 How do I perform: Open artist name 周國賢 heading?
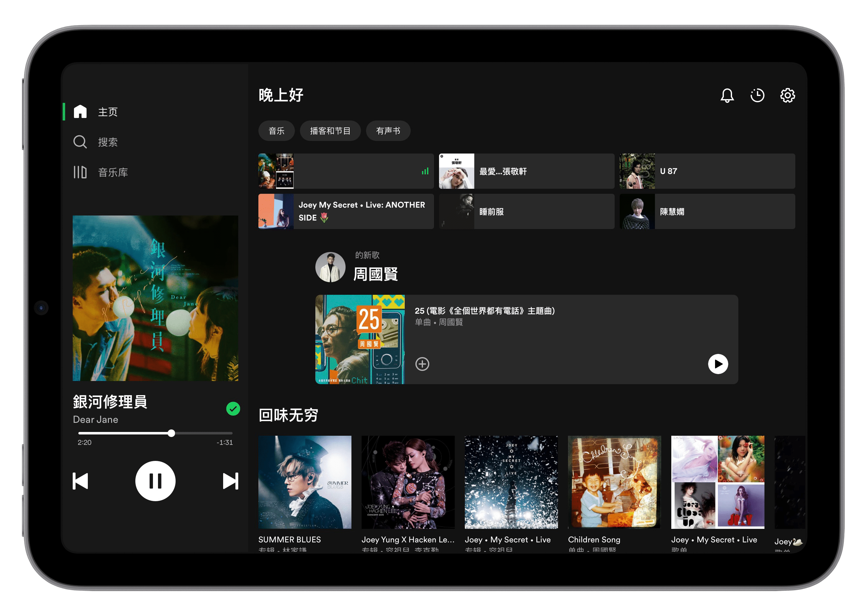(x=375, y=274)
